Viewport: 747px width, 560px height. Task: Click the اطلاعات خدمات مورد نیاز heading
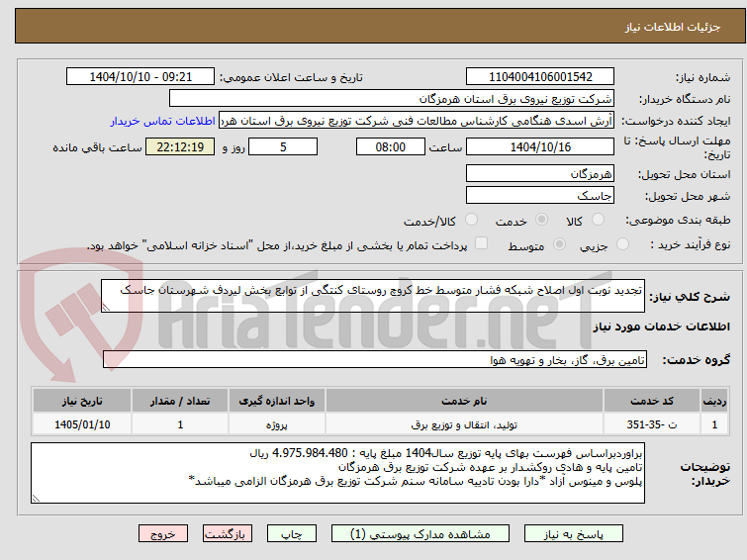(x=661, y=327)
